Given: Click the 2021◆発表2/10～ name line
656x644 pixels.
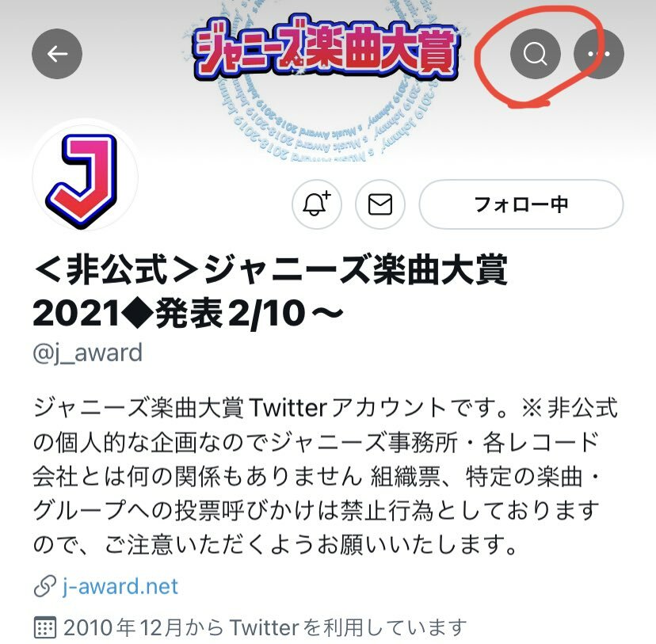Looking at the screenshot, I should coord(188,314).
